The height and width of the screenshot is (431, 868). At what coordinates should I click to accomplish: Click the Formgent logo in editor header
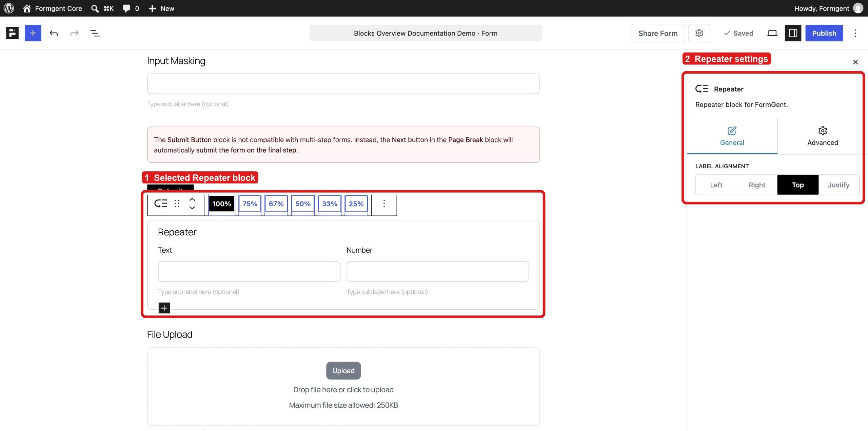coord(12,33)
